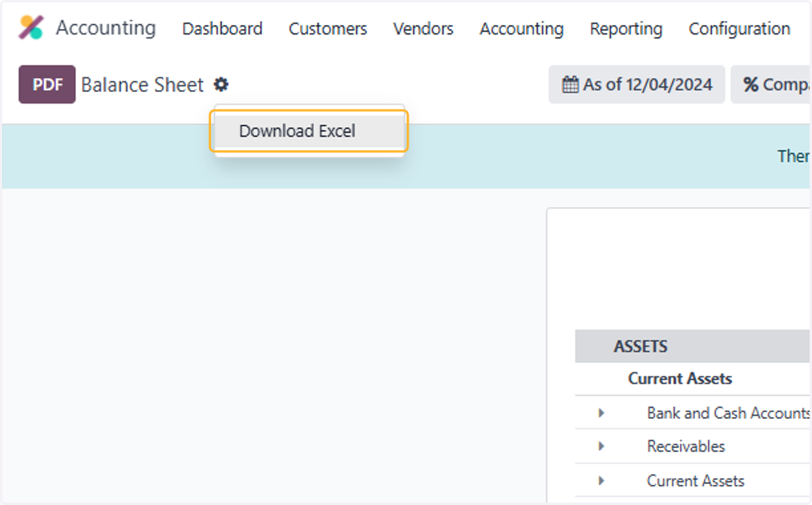
Task: Open the Balance Sheet gear settings icon
Action: pos(221,85)
